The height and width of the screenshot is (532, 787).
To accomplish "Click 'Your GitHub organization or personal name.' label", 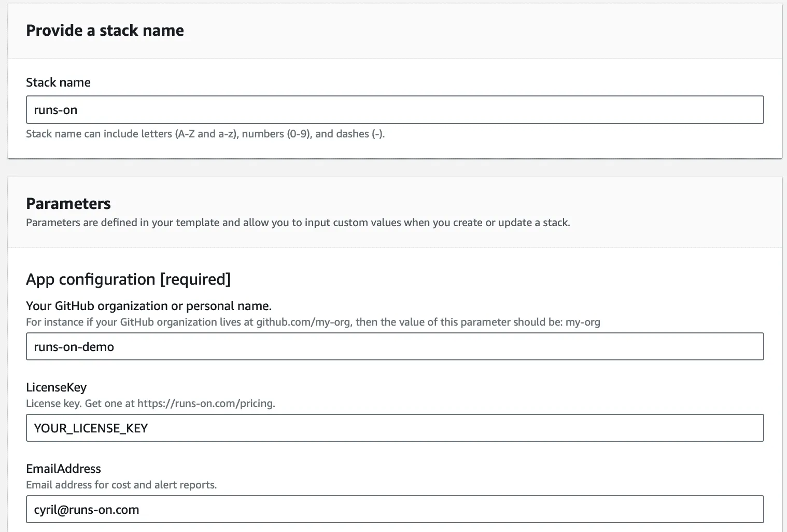I will point(149,306).
